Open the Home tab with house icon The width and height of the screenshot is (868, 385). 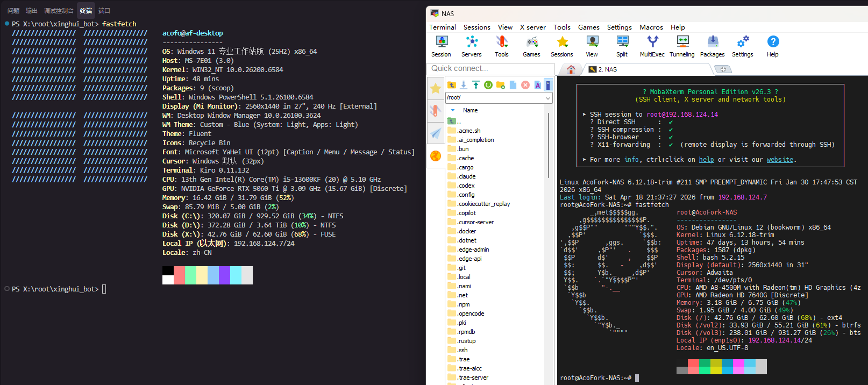coord(571,69)
